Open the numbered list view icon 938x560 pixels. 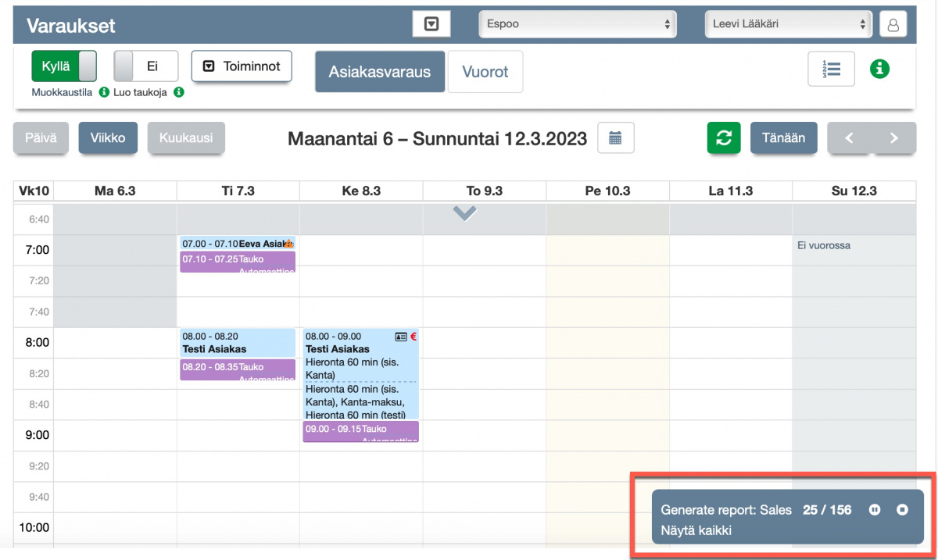(x=831, y=69)
